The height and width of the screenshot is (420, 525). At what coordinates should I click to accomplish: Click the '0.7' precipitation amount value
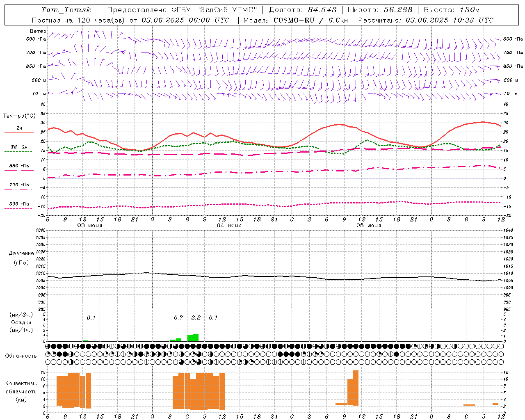pyautogui.click(x=178, y=318)
